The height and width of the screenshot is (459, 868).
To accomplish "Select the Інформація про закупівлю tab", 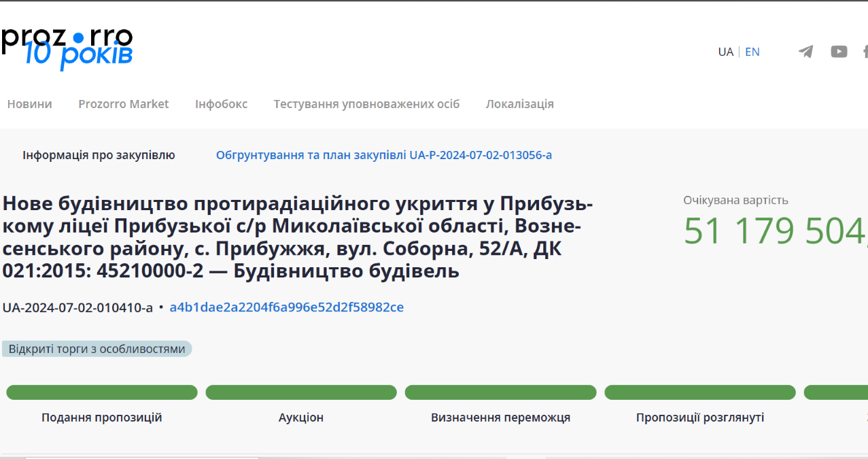I will (x=99, y=155).
